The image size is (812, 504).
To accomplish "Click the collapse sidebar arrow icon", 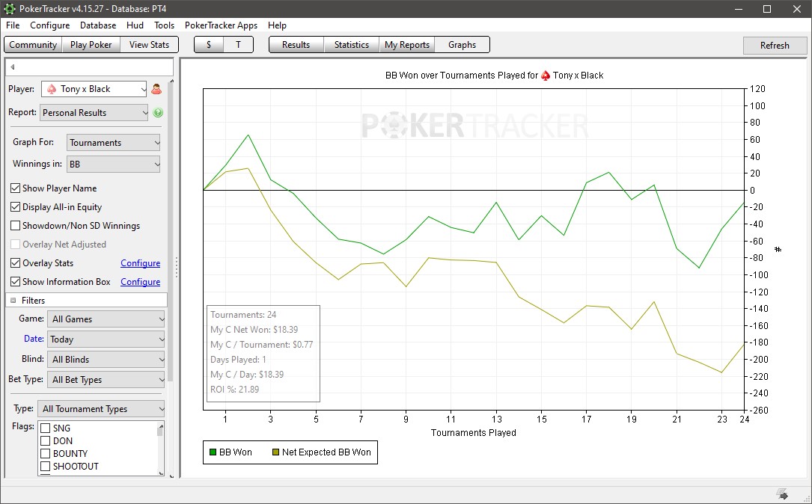I will click(13, 67).
